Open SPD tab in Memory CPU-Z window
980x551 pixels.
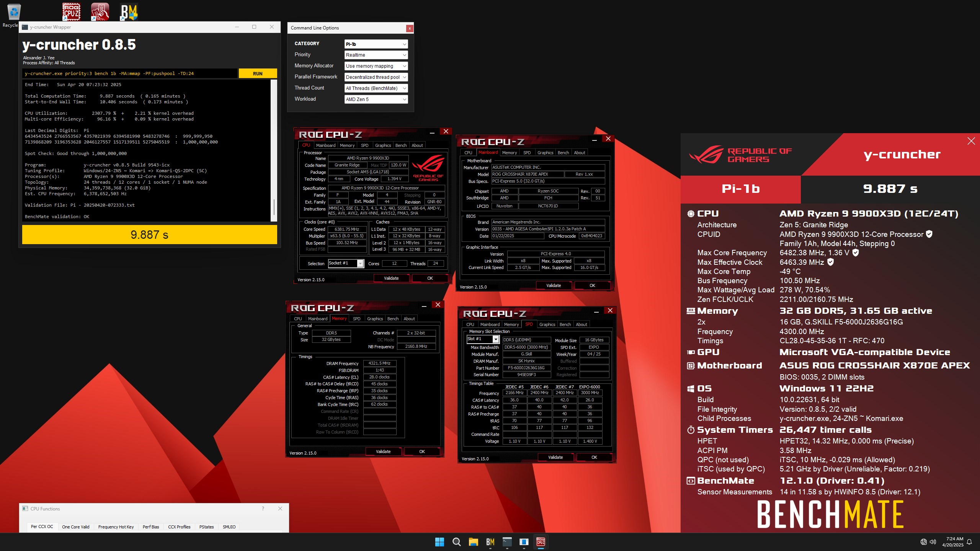[356, 319]
